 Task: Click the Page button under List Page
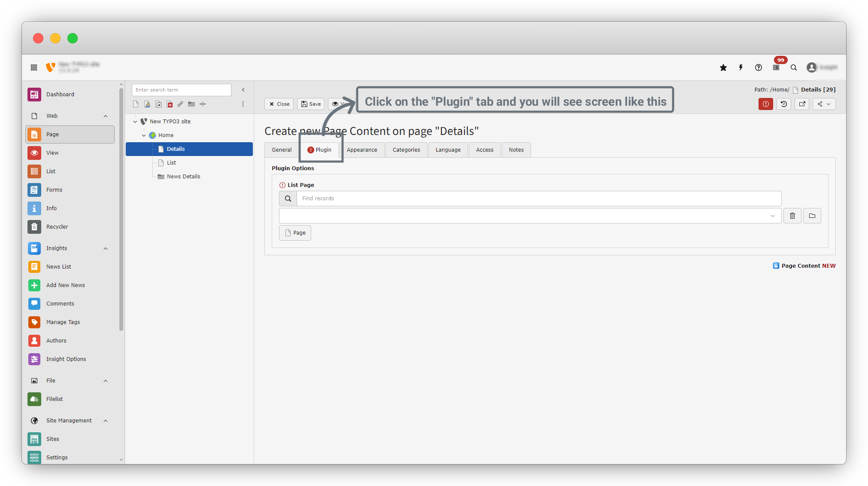click(x=295, y=233)
